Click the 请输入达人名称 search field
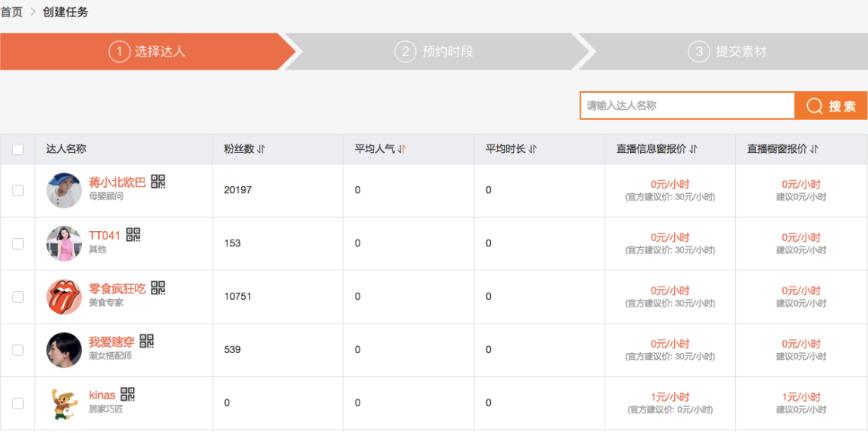The image size is (868, 433). point(687,106)
